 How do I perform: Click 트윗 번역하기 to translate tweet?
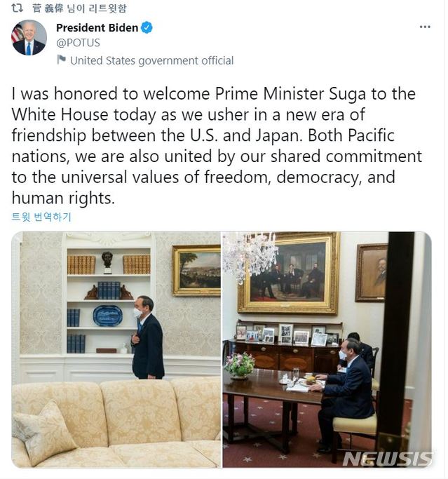click(x=41, y=217)
